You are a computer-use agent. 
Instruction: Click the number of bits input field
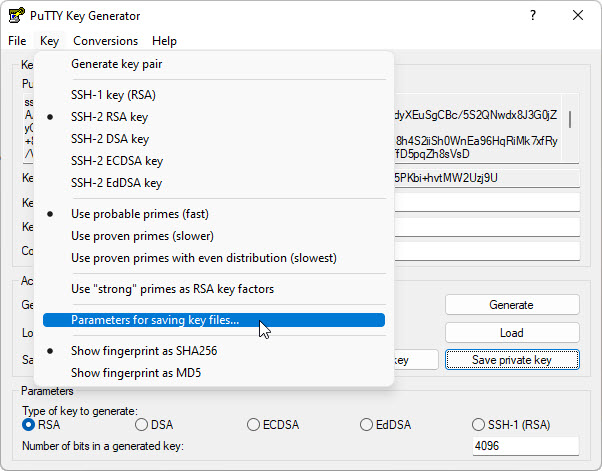point(525,446)
